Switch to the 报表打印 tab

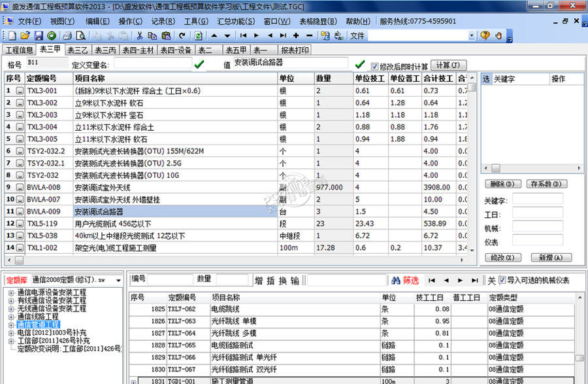pos(295,50)
